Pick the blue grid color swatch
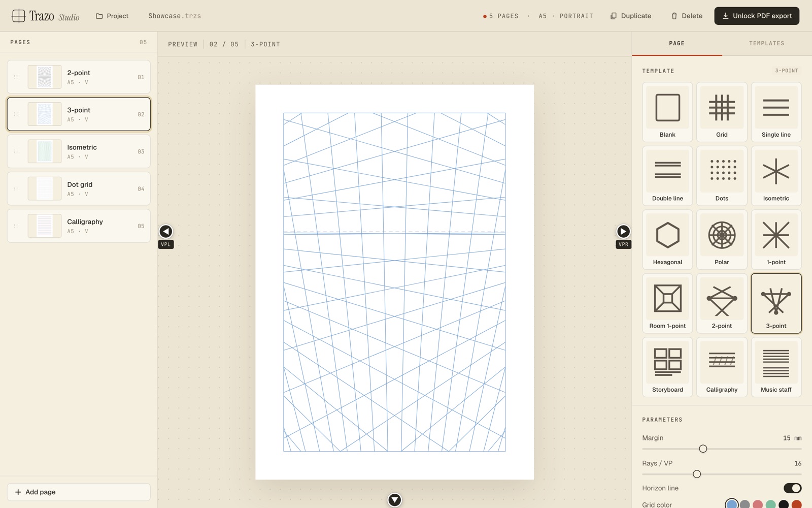This screenshot has width=812, height=508. pyautogui.click(x=731, y=504)
